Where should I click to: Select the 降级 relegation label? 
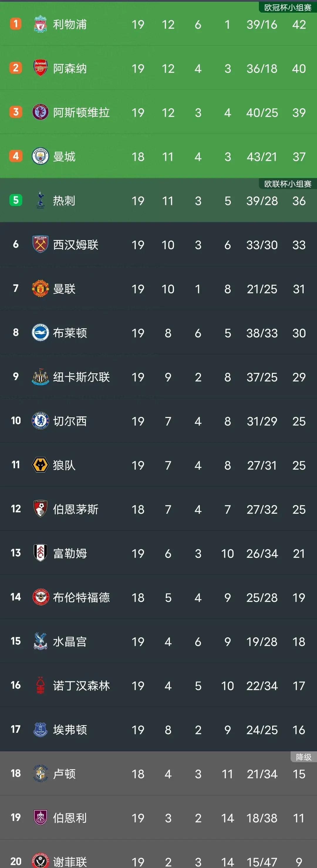303,757
